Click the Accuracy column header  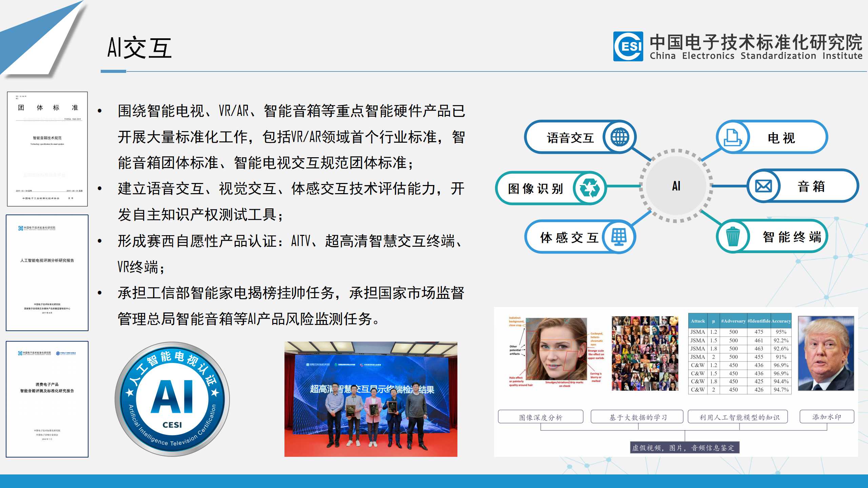[781, 321]
